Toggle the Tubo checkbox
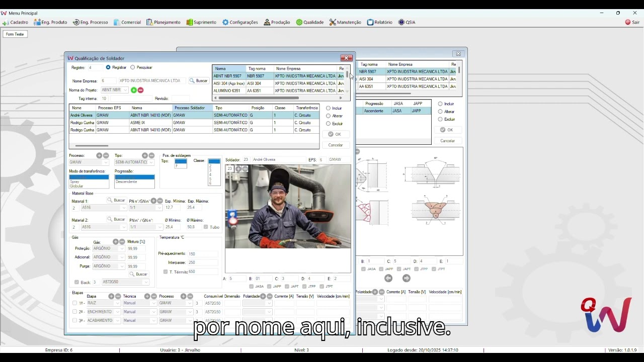This screenshot has height=362, width=644. coord(206,227)
